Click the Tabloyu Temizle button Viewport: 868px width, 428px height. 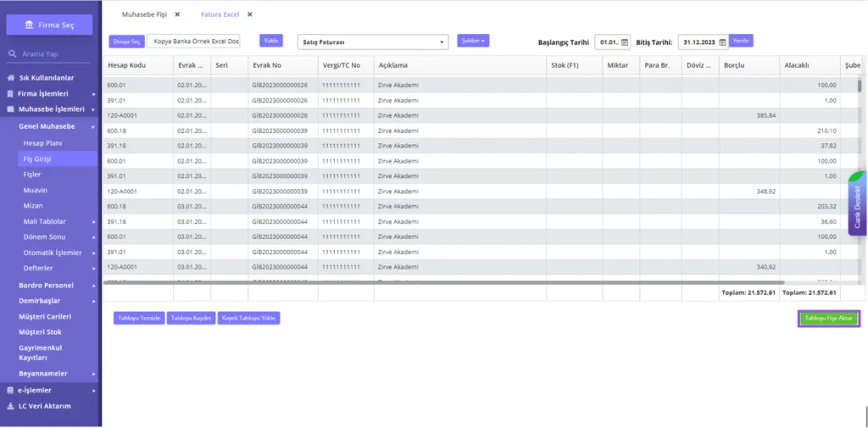[139, 319]
